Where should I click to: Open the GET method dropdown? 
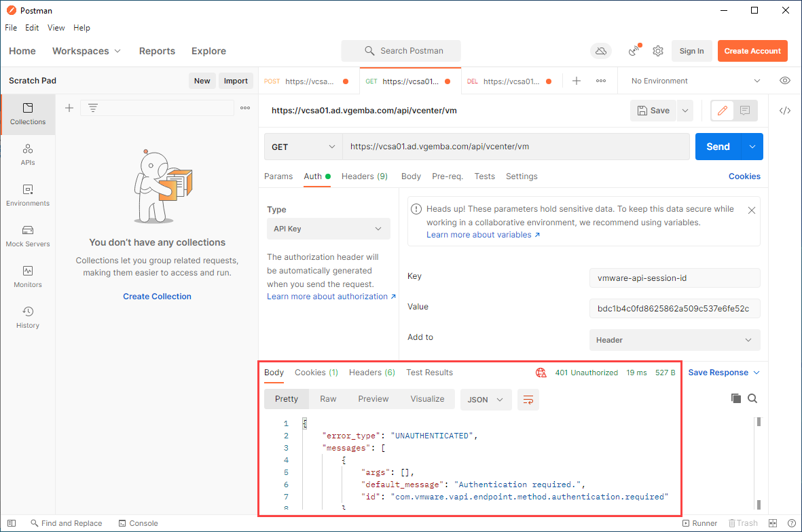(303, 147)
